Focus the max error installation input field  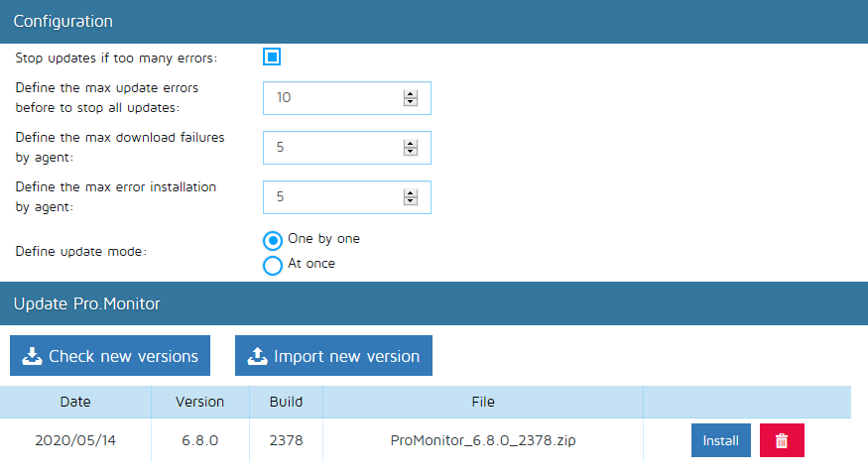pos(332,197)
